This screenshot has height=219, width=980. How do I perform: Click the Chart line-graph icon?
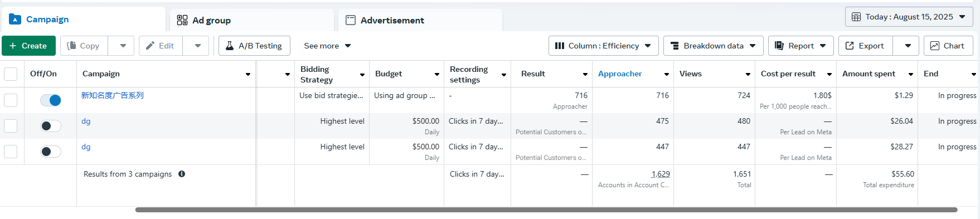click(x=935, y=46)
